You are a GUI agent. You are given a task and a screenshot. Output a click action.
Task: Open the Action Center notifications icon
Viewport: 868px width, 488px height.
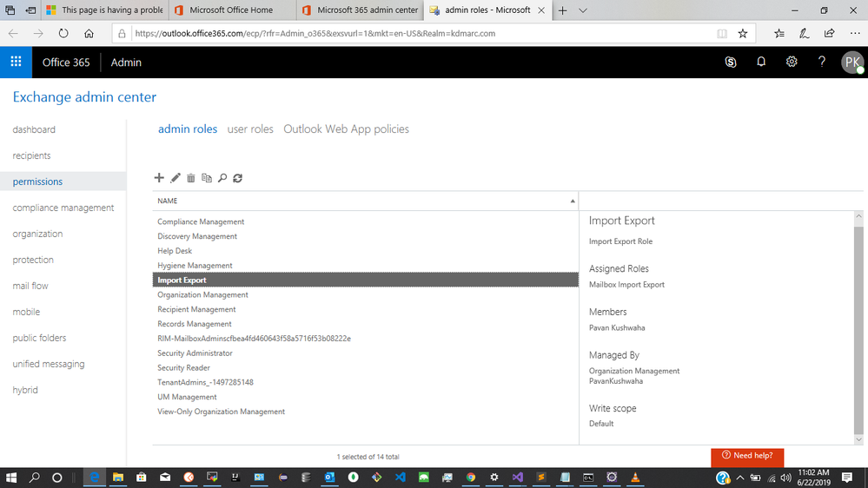coord(847,478)
